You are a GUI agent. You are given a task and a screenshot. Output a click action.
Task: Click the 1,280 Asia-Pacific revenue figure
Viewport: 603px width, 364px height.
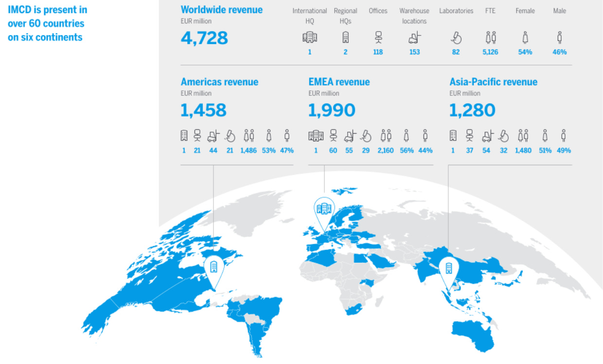tap(472, 110)
